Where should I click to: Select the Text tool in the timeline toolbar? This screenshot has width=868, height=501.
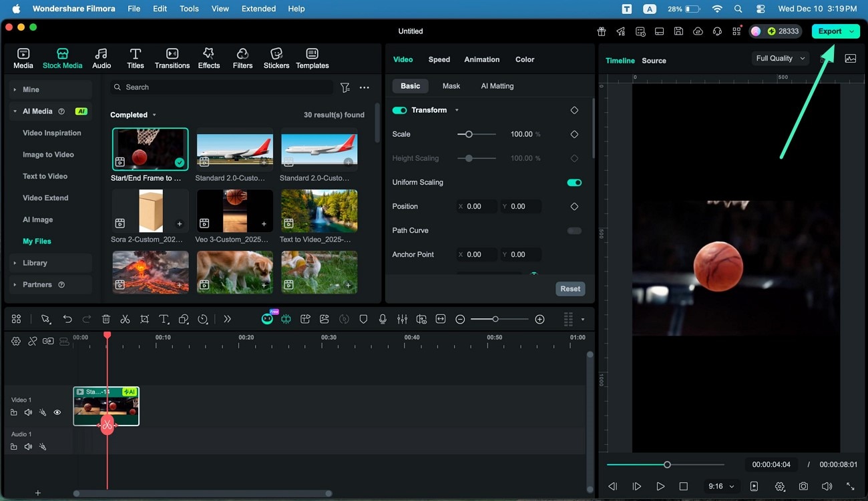click(164, 319)
